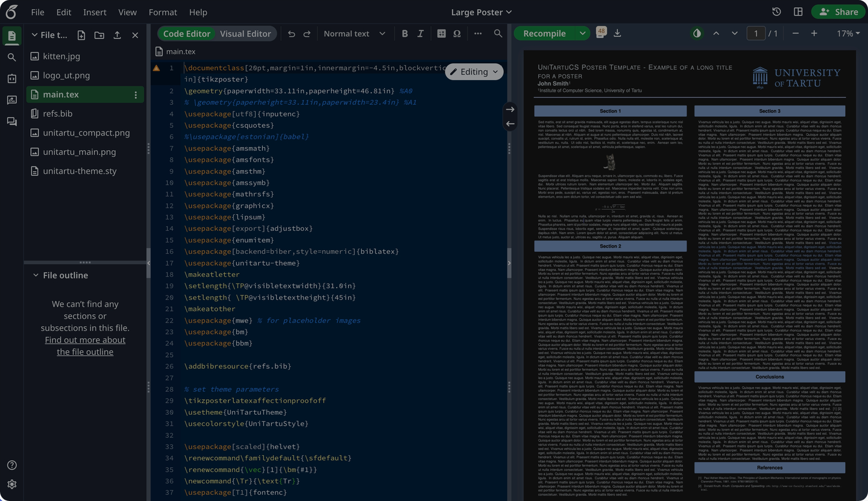Open project search in left rail
The height and width of the screenshot is (501, 868).
pos(11,57)
